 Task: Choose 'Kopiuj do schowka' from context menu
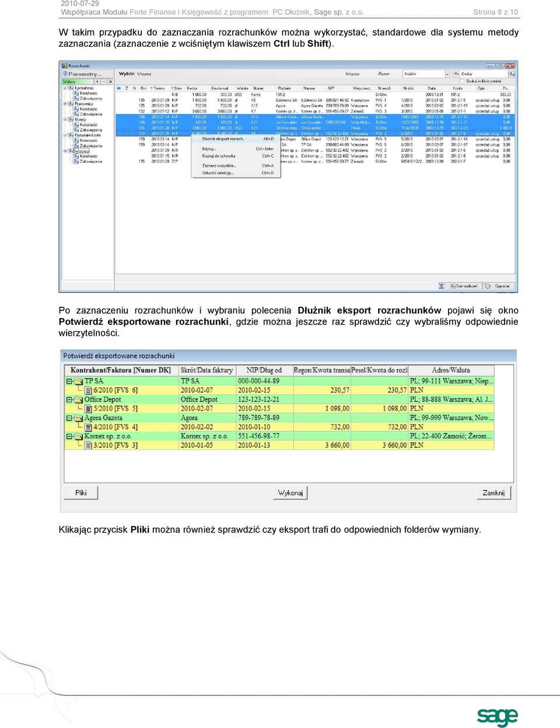tap(236, 156)
